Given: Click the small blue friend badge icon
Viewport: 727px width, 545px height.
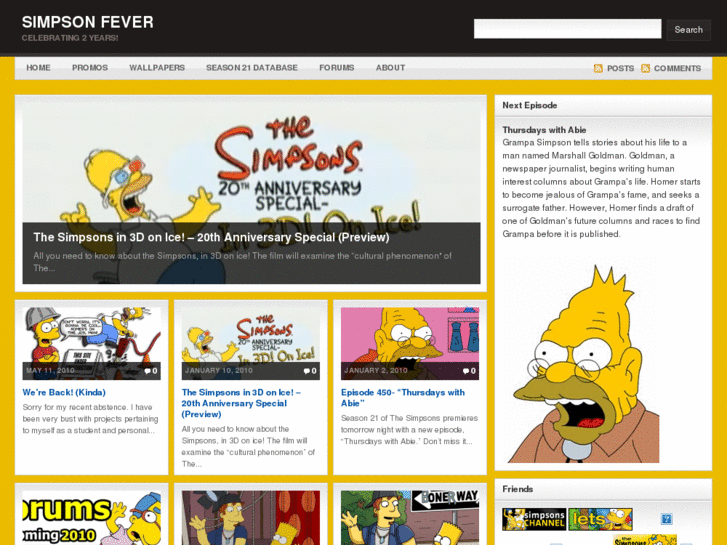Looking at the screenshot, I should coord(666,519).
